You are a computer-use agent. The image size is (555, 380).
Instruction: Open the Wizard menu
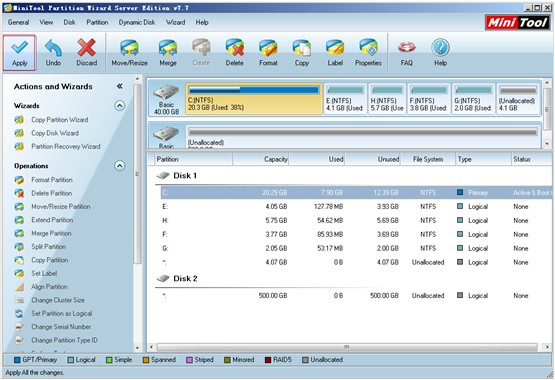pos(176,22)
